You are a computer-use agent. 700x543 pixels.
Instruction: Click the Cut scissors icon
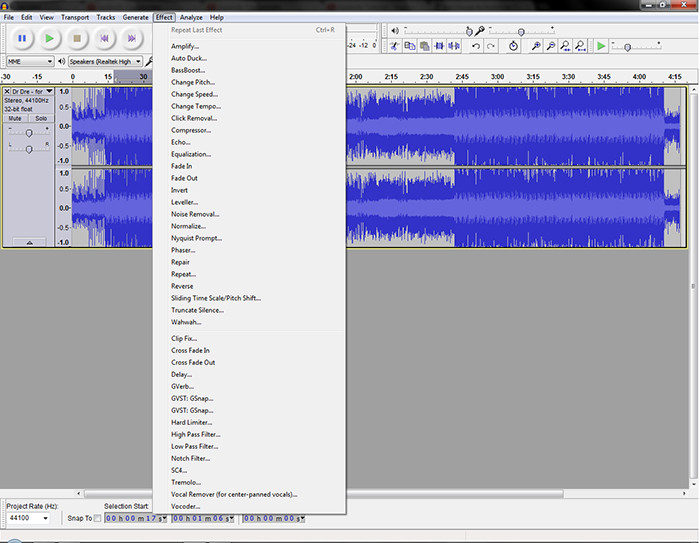click(x=395, y=46)
